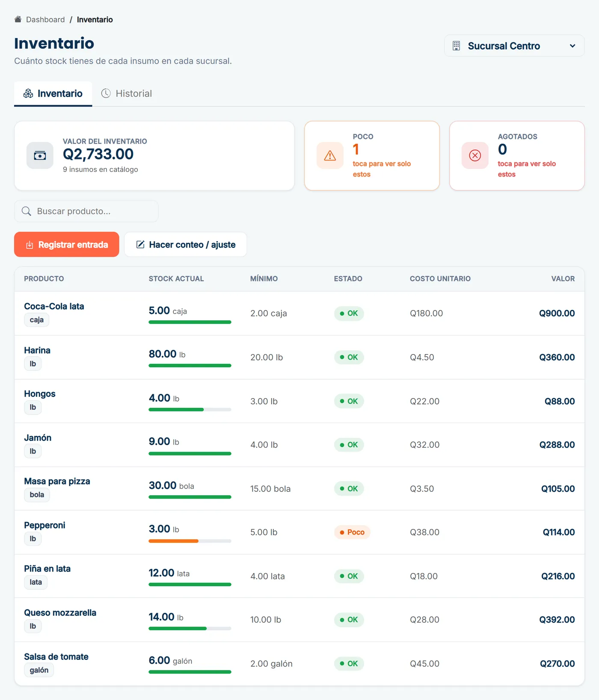This screenshot has height=700, width=599.
Task: Click the bola unit tag under Masa para pizza
Action: pyautogui.click(x=37, y=495)
